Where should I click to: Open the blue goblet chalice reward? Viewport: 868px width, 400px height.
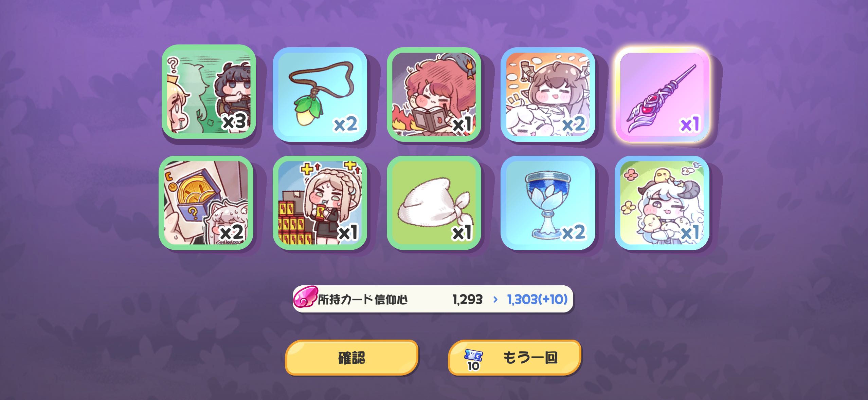548,203
